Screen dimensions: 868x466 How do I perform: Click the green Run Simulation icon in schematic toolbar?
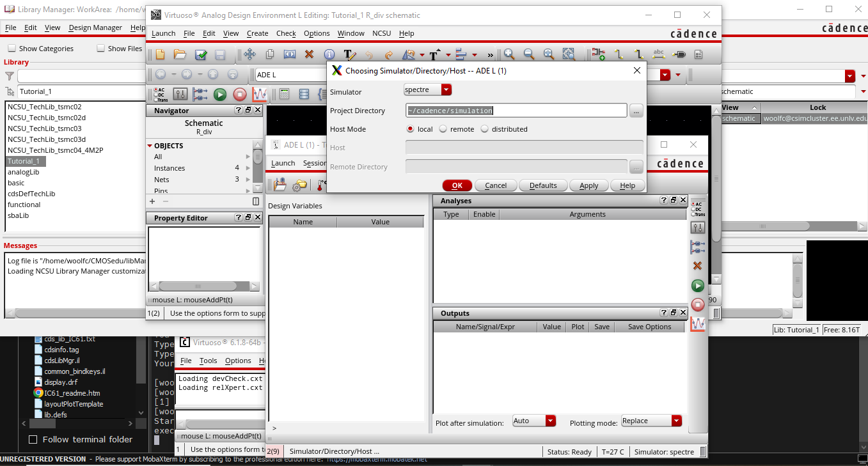pyautogui.click(x=220, y=95)
